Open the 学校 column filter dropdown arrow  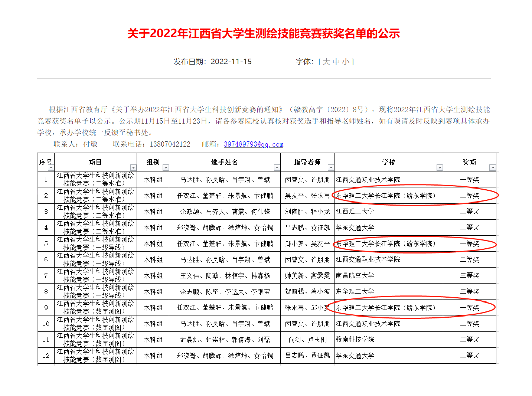pos(439,168)
